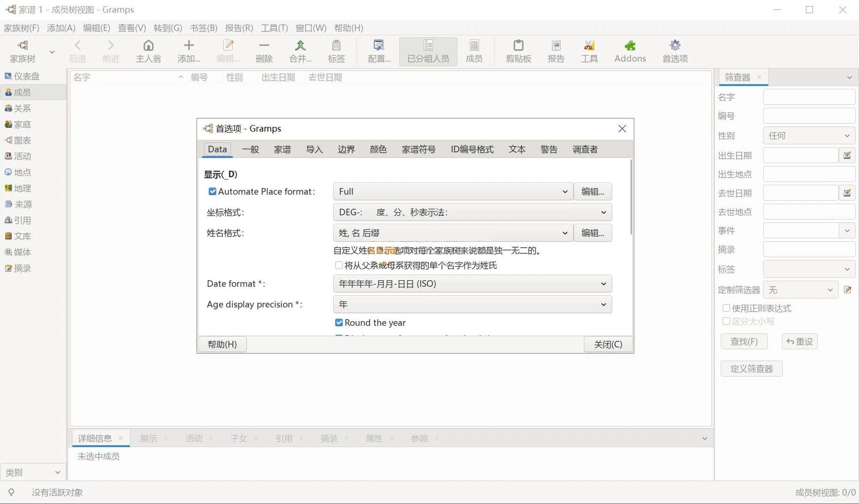Click 编辑 button next to Place format
The height and width of the screenshot is (504, 859).
[x=592, y=191]
